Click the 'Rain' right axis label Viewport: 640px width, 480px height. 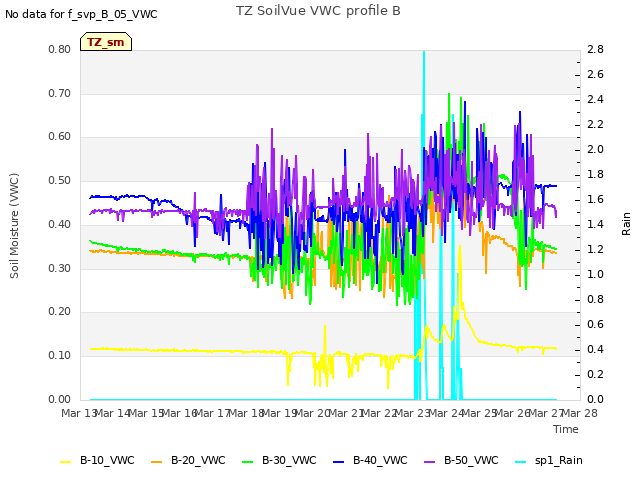pos(626,224)
